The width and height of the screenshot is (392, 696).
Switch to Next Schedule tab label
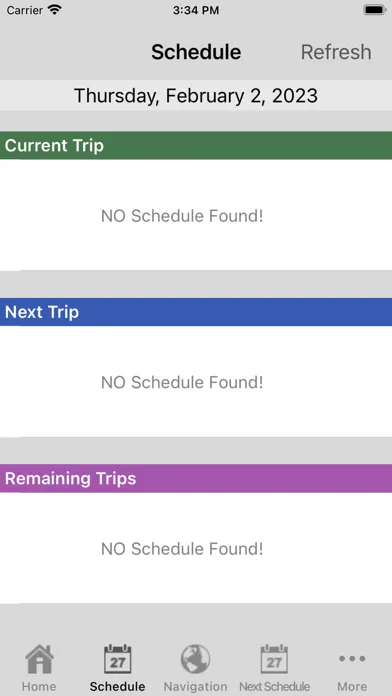coord(274,686)
